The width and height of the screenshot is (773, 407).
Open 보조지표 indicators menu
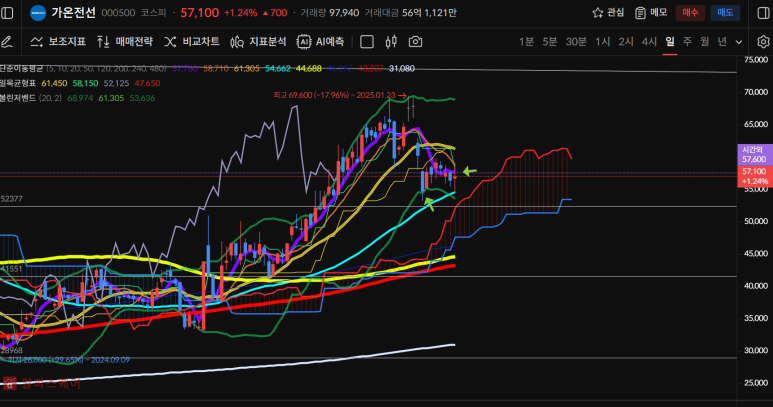coord(58,42)
